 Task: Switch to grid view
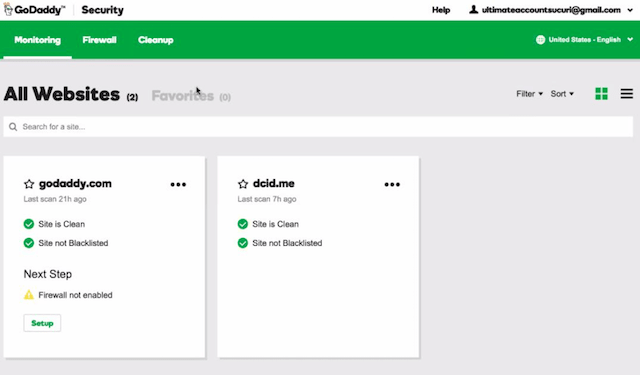point(601,94)
